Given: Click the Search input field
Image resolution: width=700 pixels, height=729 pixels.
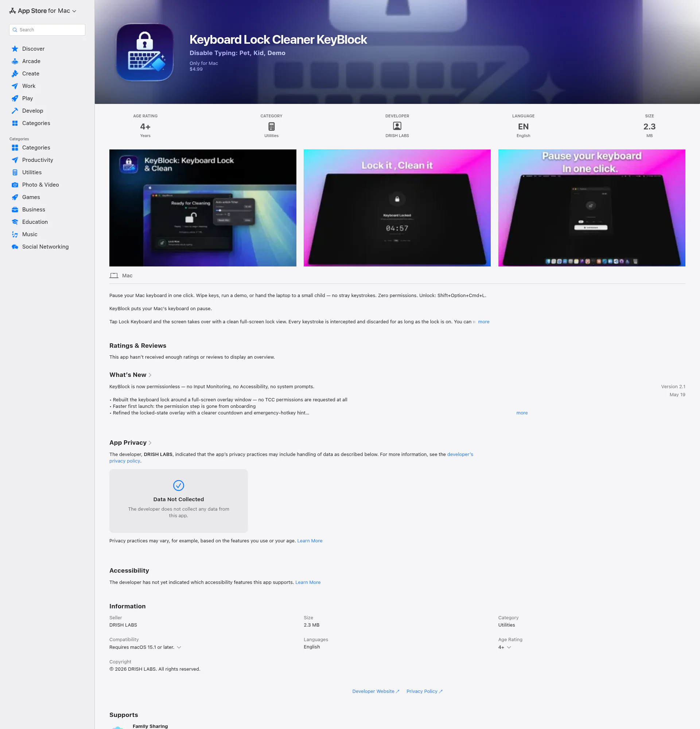Looking at the screenshot, I should point(47,30).
